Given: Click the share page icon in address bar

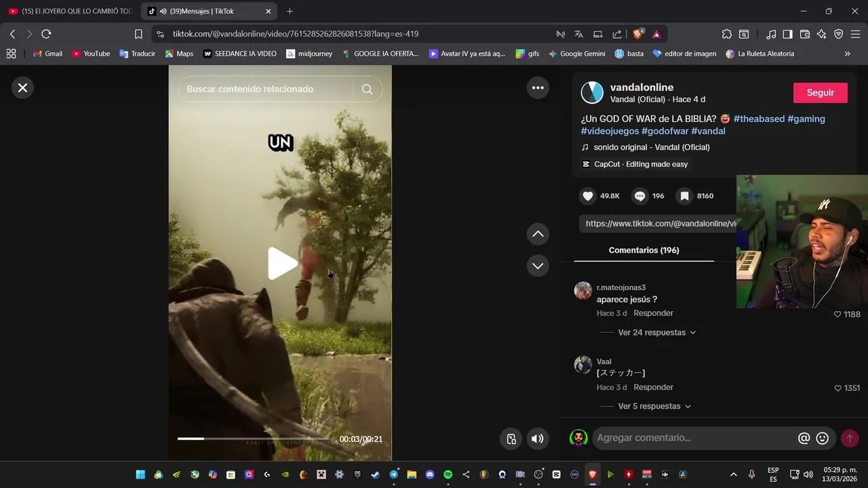Looking at the screenshot, I should point(617,34).
